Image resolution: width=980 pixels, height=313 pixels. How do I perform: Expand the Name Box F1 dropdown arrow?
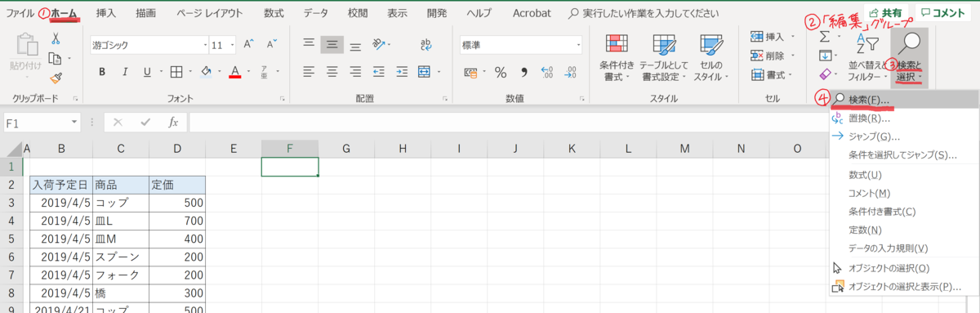pos(75,122)
